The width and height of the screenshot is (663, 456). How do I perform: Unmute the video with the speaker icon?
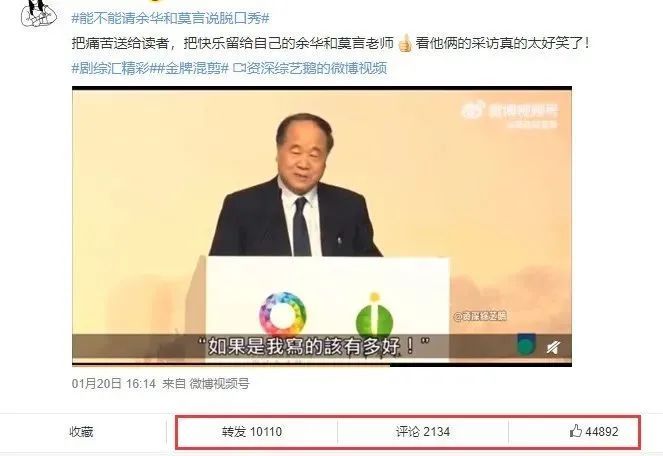click(553, 347)
